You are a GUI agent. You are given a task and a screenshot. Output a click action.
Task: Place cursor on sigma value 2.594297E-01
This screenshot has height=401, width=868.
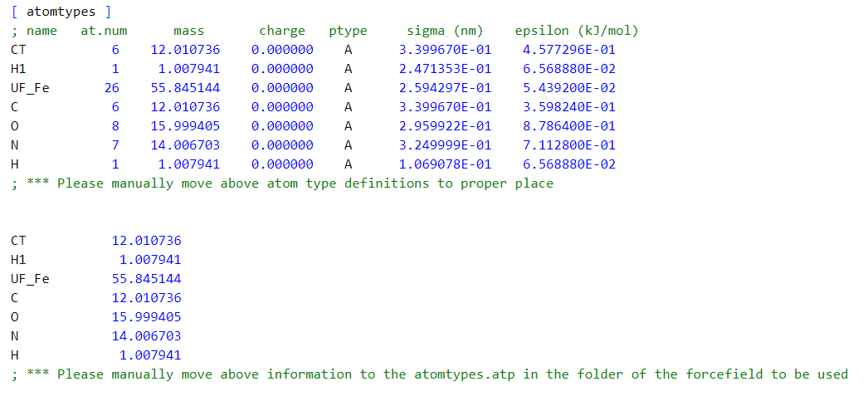click(445, 88)
